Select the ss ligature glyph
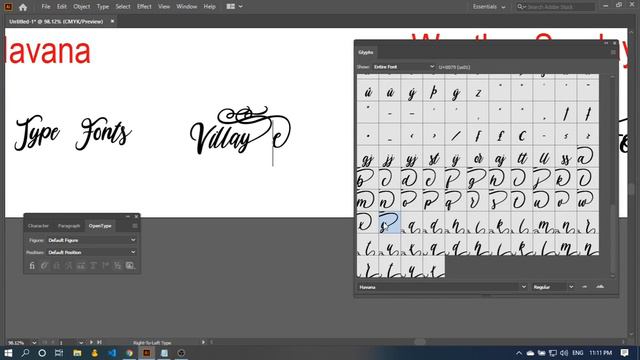 (566, 157)
